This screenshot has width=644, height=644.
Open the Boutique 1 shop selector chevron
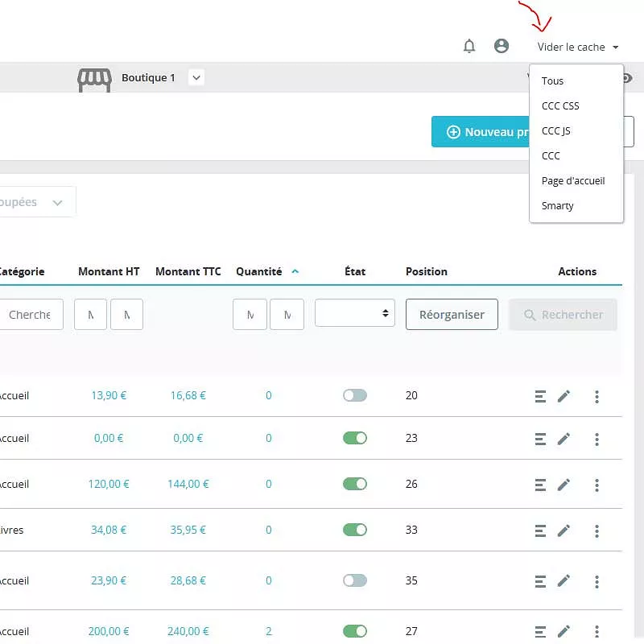coord(196,77)
